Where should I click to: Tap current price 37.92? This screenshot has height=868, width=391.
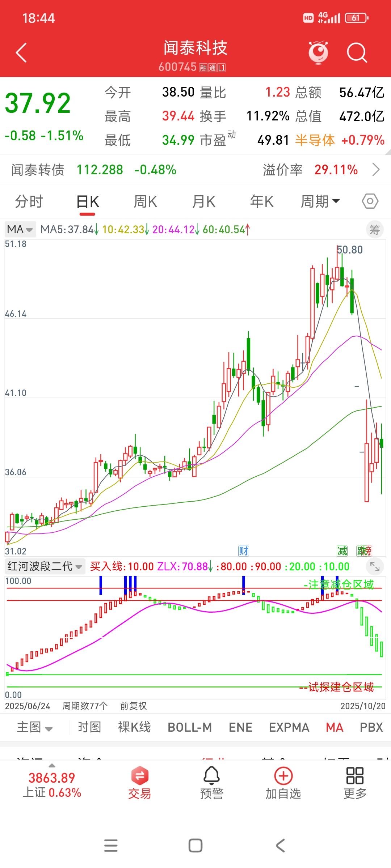pyautogui.click(x=38, y=103)
